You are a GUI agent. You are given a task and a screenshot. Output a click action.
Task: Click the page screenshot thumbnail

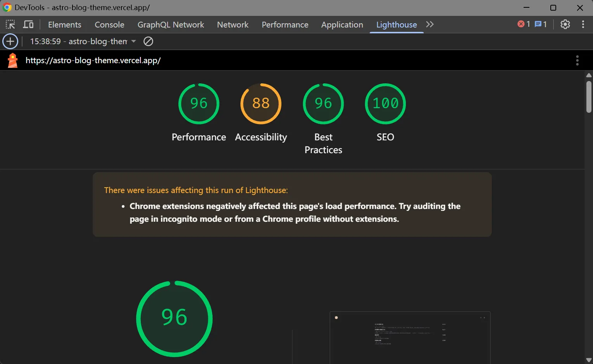tap(410, 336)
